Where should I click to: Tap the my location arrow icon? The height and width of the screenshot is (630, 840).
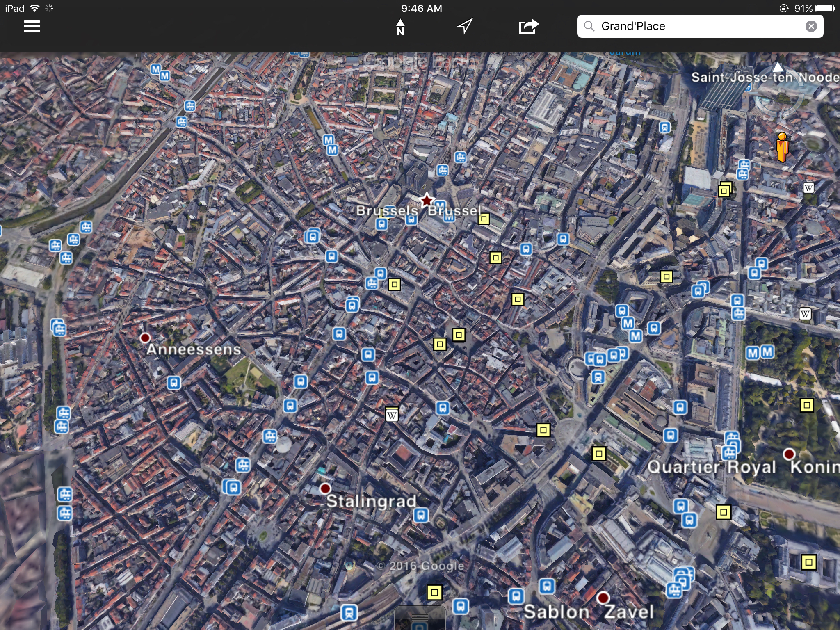pyautogui.click(x=465, y=26)
